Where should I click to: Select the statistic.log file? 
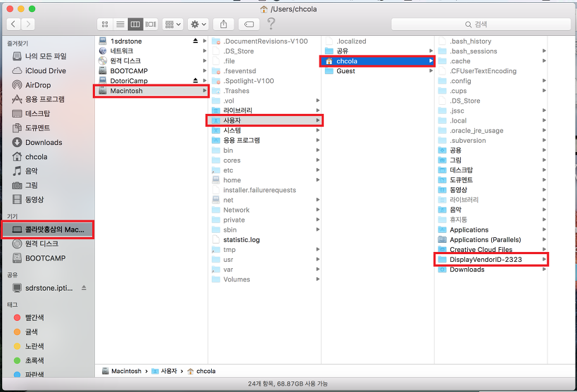coord(241,240)
